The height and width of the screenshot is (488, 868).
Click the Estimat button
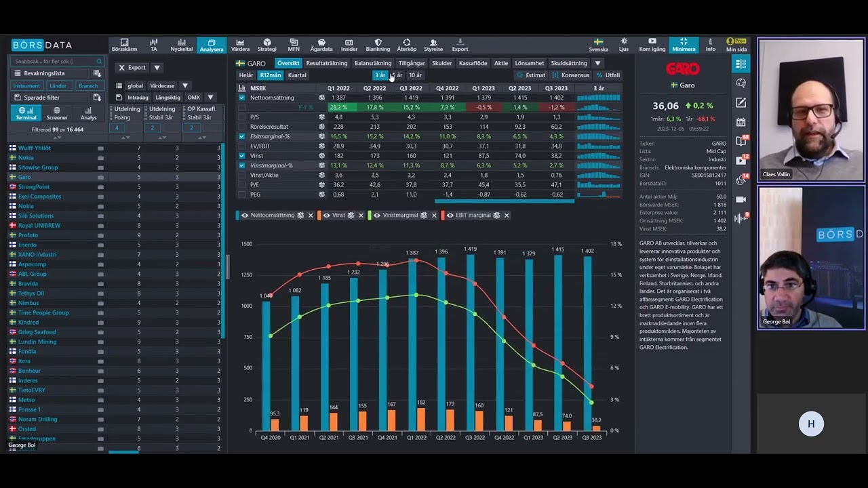[x=530, y=75]
